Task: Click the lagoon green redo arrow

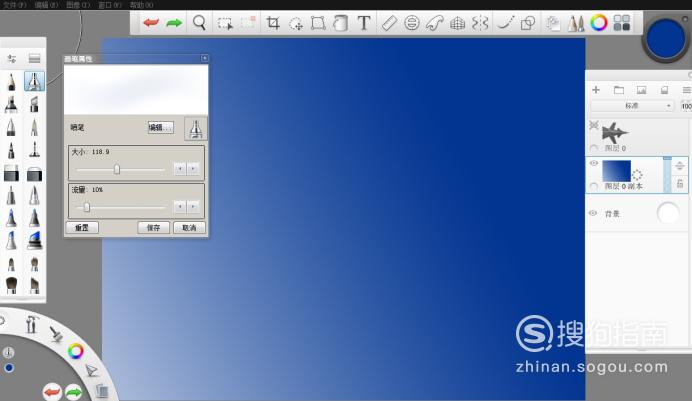Action: pyautogui.click(x=74, y=392)
